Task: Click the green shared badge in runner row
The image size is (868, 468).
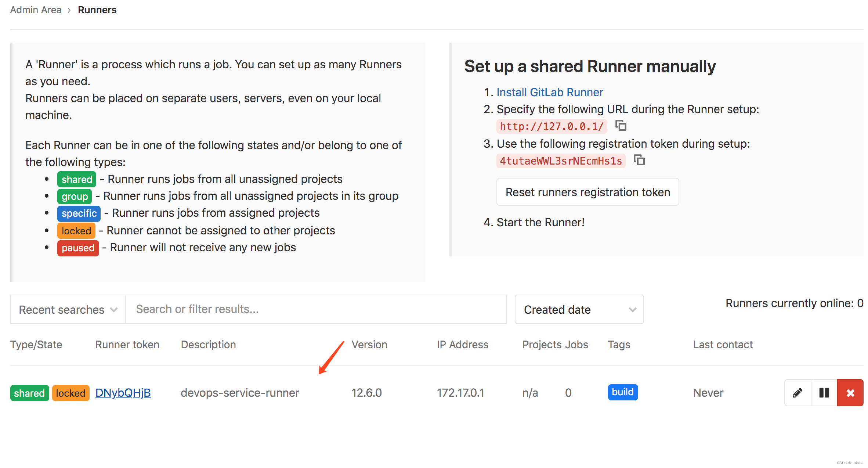Action: pyautogui.click(x=29, y=393)
